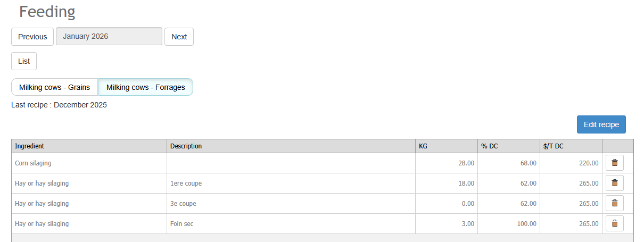Viewport: 644px width, 242px height.
Task: Click the January 2026 month field
Action: coord(109,37)
